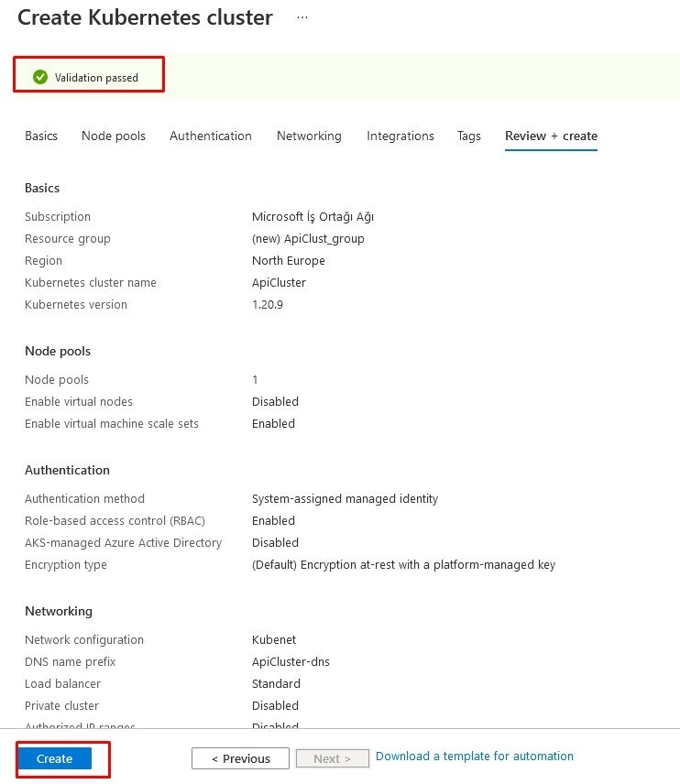Switch to the Basics tab
Screen dimensions: 680x784
click(x=40, y=136)
